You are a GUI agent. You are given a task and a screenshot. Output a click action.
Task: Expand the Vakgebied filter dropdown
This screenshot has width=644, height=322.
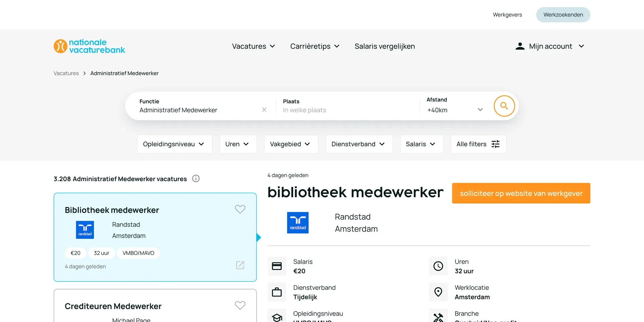[x=291, y=144]
